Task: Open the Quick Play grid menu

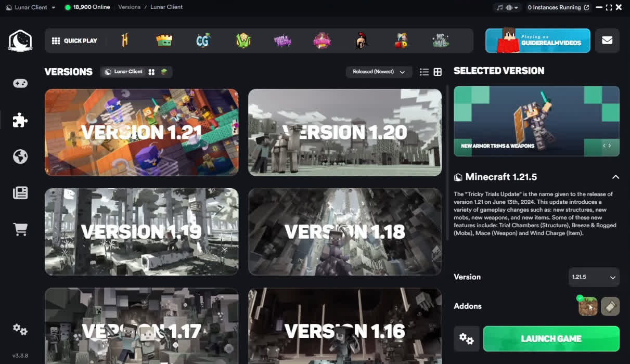Action: [x=74, y=41]
